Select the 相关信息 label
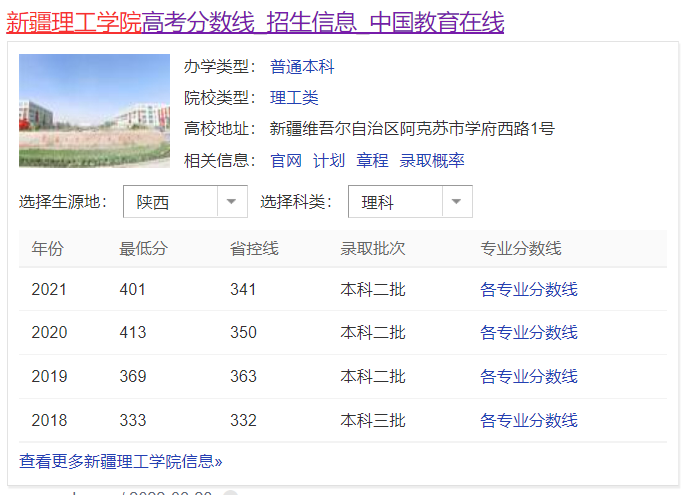This screenshot has height=495, width=690. pyautogui.click(x=220, y=161)
